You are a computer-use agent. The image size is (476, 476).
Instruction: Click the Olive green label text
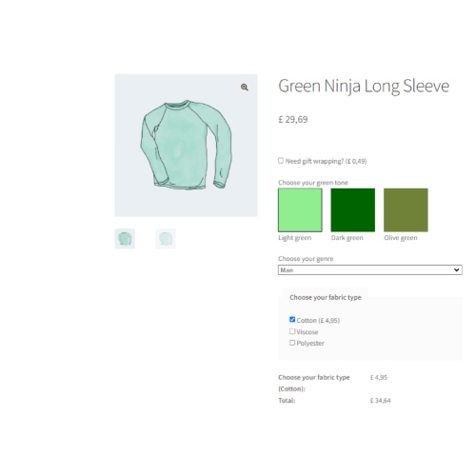[x=401, y=238]
